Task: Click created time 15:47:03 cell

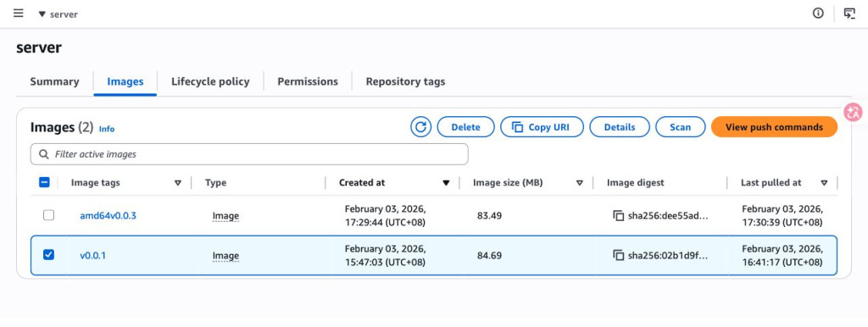Action: (x=386, y=256)
